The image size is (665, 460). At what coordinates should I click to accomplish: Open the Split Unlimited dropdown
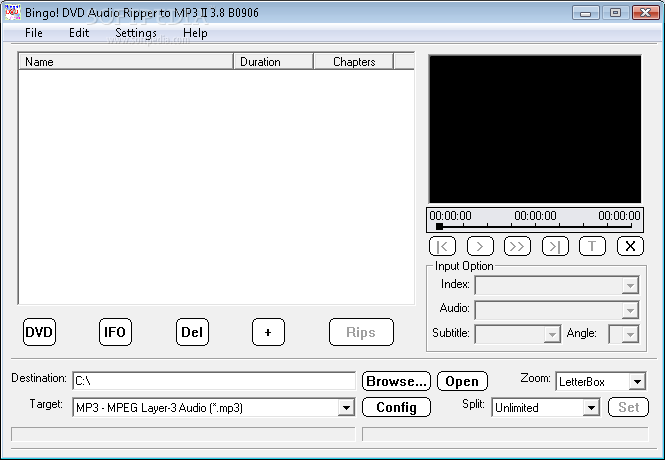(x=591, y=408)
